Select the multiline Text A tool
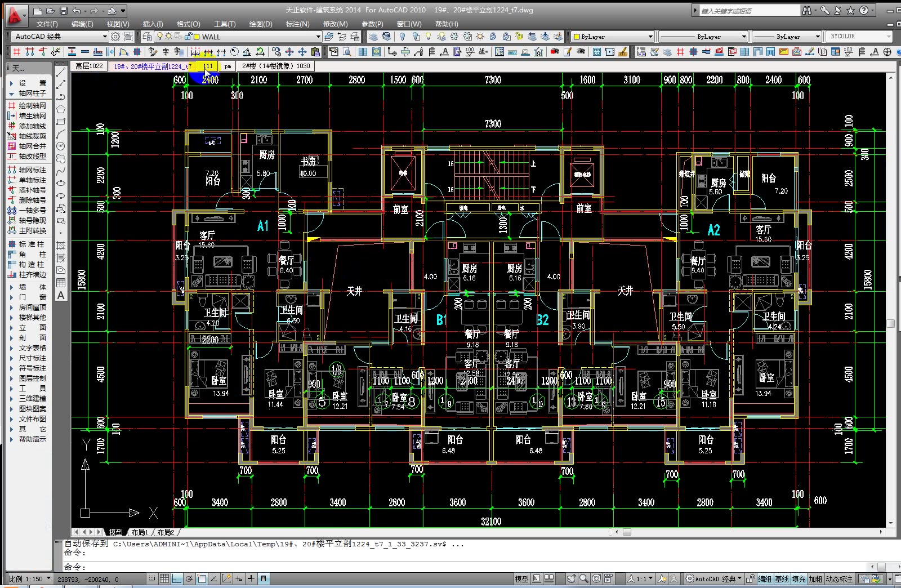Image resolution: width=901 pixels, height=588 pixels. (x=61, y=295)
